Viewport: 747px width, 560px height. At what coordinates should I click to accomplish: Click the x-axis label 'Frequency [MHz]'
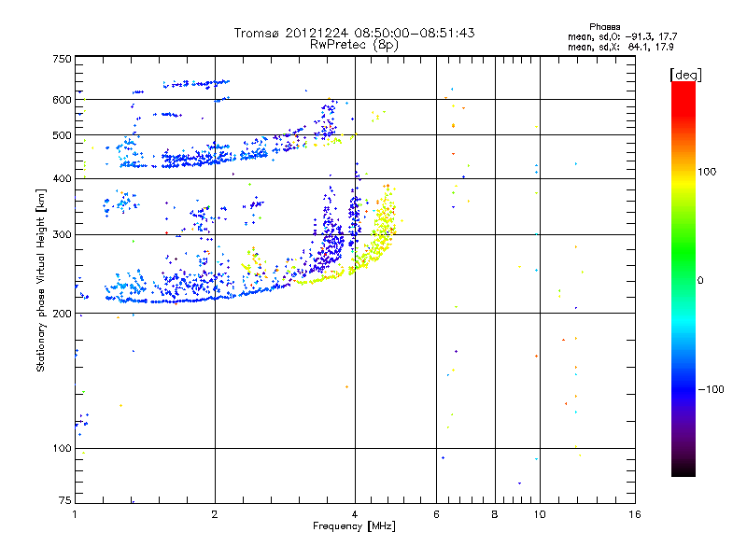point(354,526)
